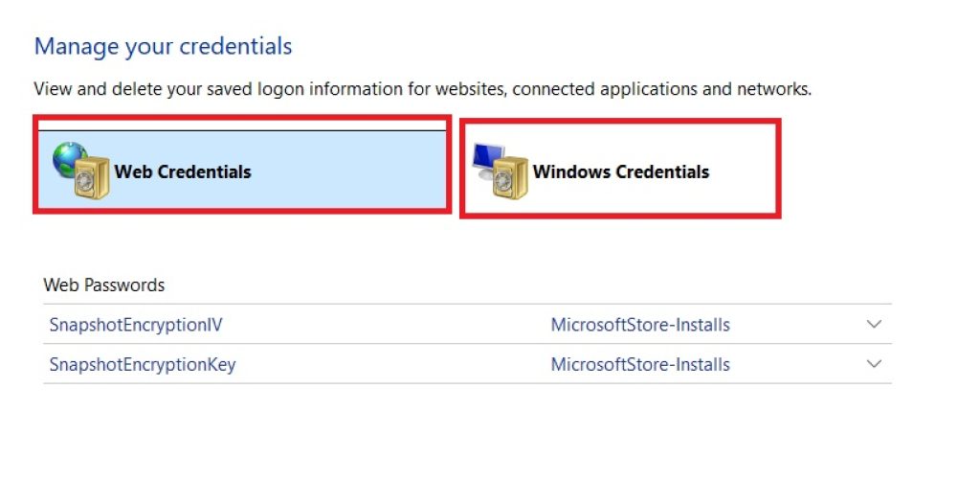Switch to the Windows Credentials tab
This screenshot has height=479, width=980.
click(x=620, y=169)
